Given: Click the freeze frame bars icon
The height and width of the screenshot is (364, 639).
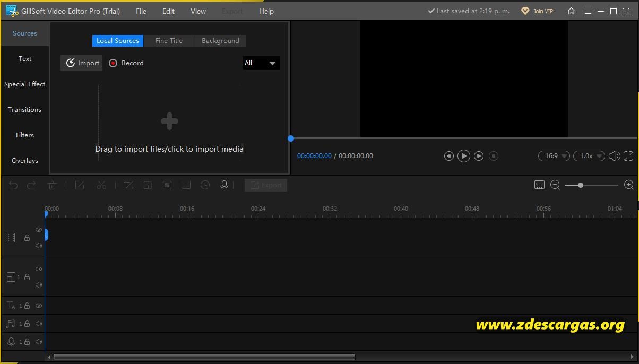Looking at the screenshot, I should click(x=186, y=185).
